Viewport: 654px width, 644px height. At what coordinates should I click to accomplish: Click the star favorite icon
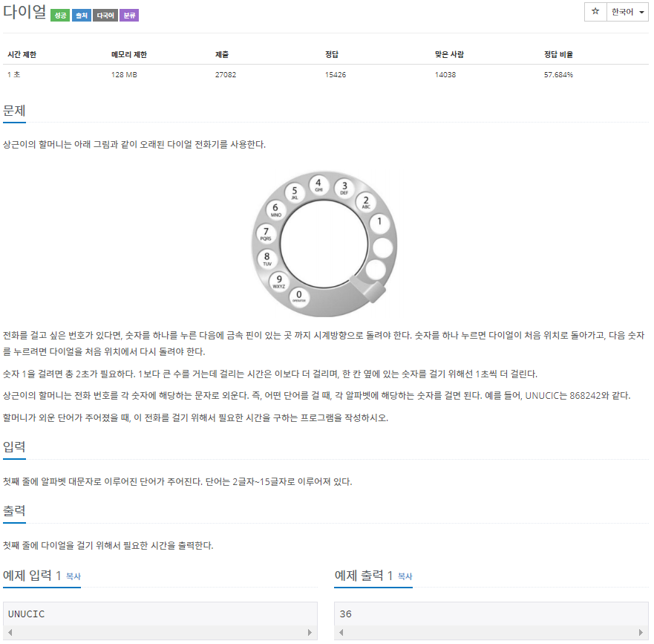pyautogui.click(x=595, y=12)
